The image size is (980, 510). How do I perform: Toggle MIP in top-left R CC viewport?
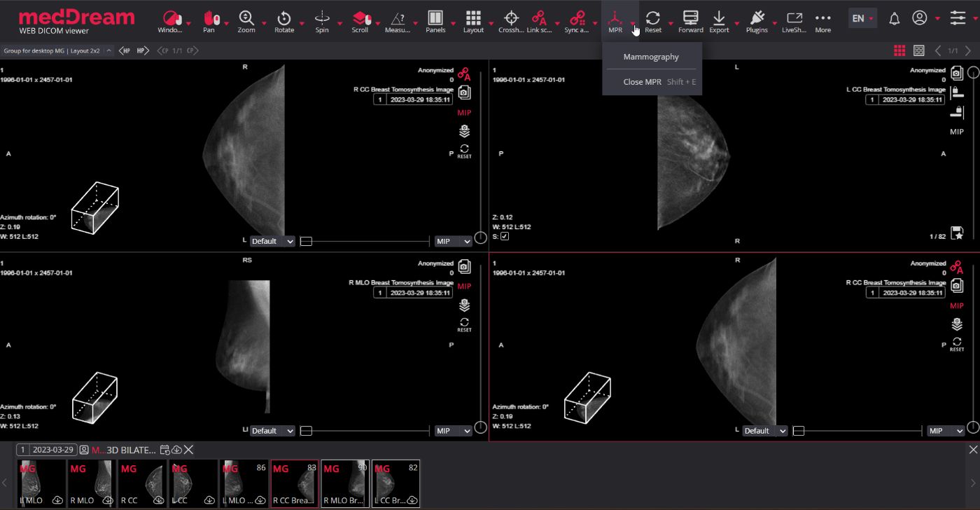coord(464,113)
